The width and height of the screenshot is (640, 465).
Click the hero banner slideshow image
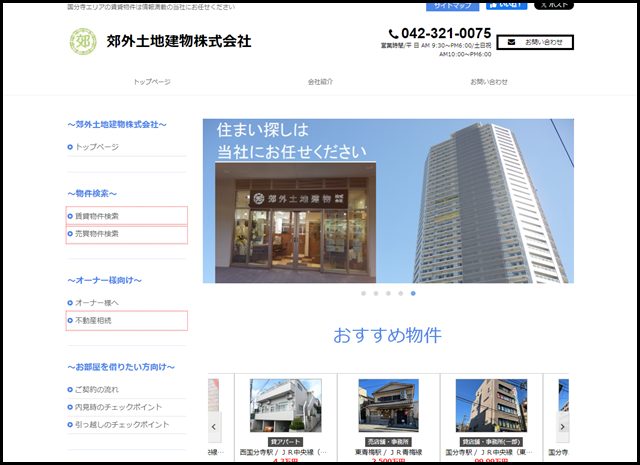[x=388, y=201]
